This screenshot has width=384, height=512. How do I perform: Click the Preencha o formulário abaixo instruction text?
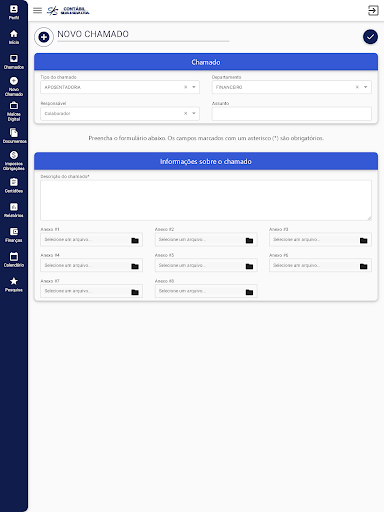click(206, 138)
